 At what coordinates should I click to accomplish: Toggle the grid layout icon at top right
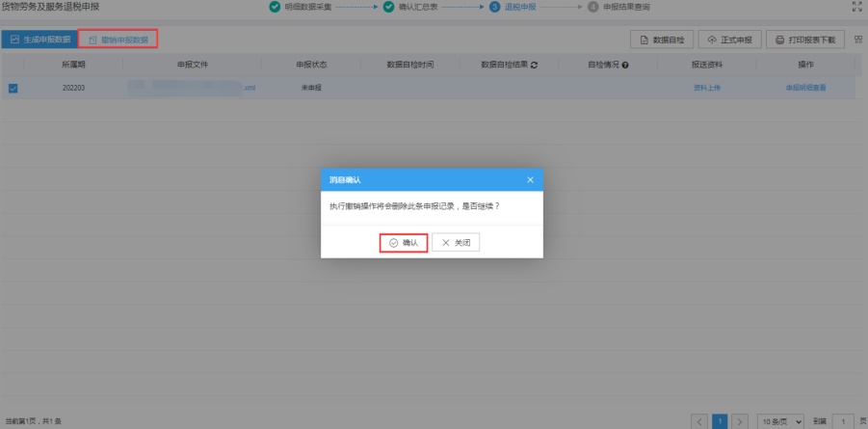point(858,40)
